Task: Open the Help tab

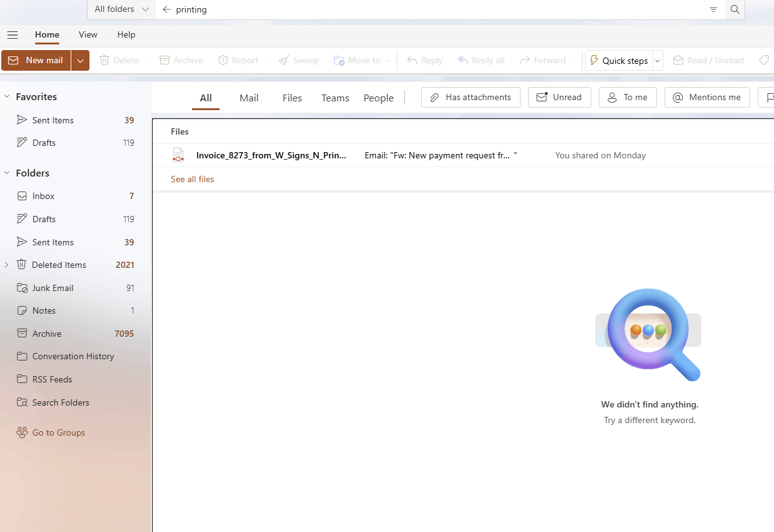Action: tap(126, 35)
